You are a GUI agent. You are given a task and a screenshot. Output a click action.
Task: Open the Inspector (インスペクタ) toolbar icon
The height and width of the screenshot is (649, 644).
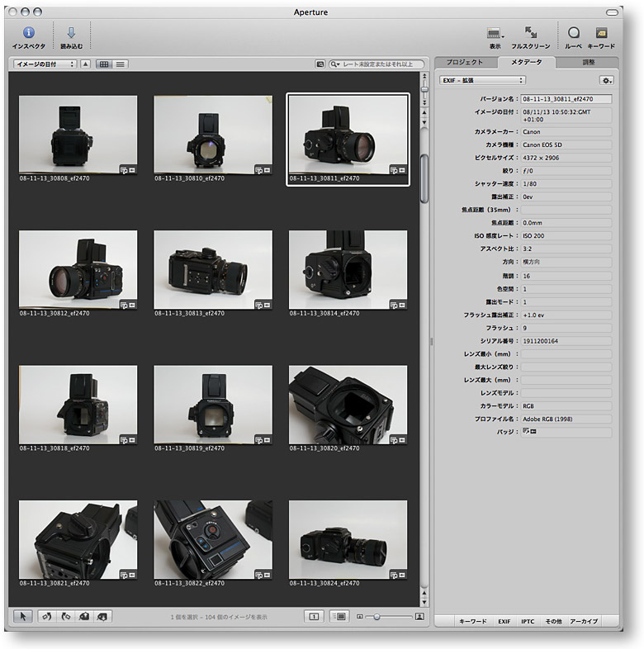click(x=29, y=33)
